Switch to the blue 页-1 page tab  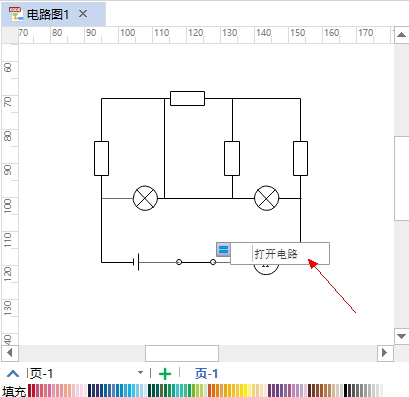(206, 374)
